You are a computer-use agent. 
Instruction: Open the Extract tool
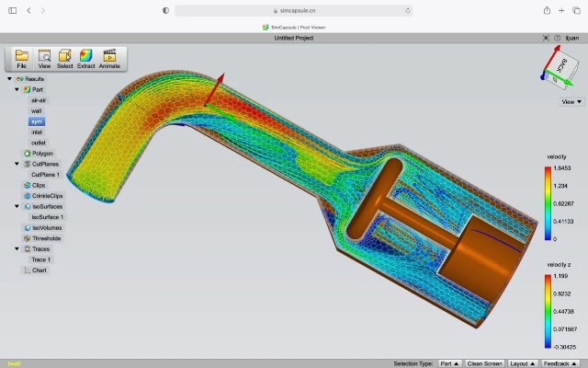[85, 58]
